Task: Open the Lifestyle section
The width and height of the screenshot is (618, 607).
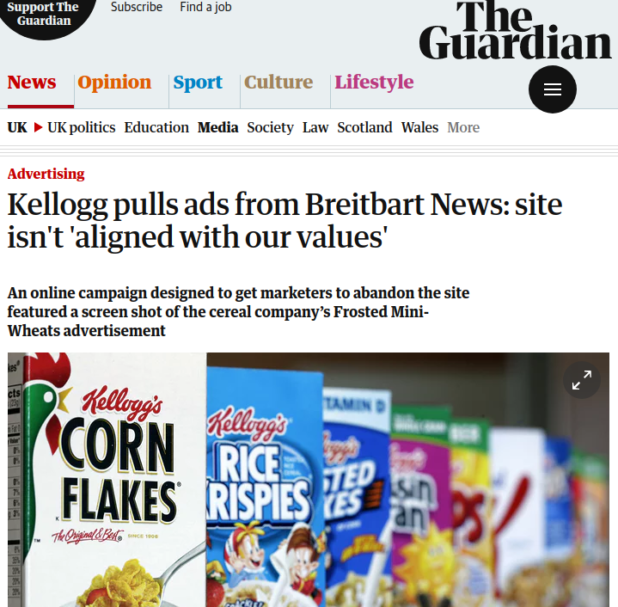Action: (374, 83)
